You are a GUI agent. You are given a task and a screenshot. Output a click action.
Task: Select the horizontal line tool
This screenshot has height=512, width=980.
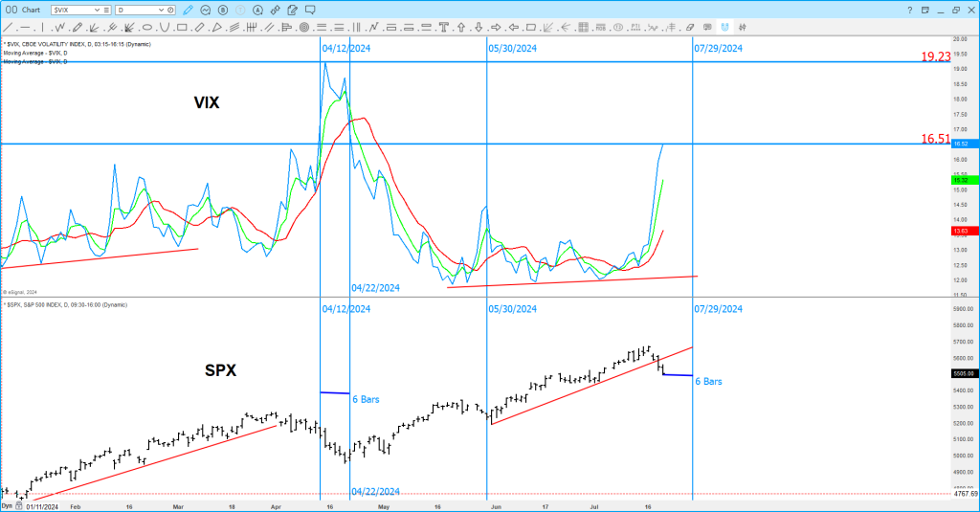point(25,28)
